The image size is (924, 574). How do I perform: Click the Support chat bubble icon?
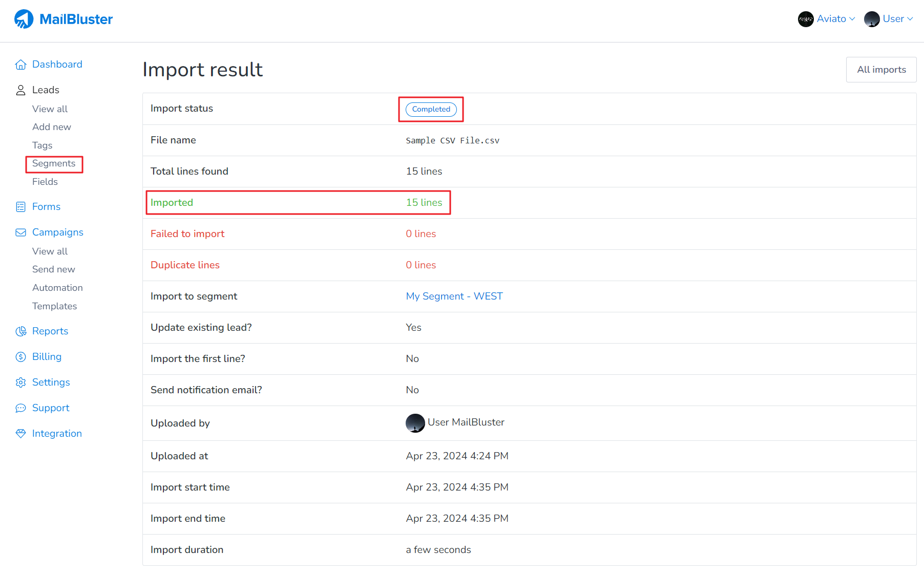[x=20, y=408]
